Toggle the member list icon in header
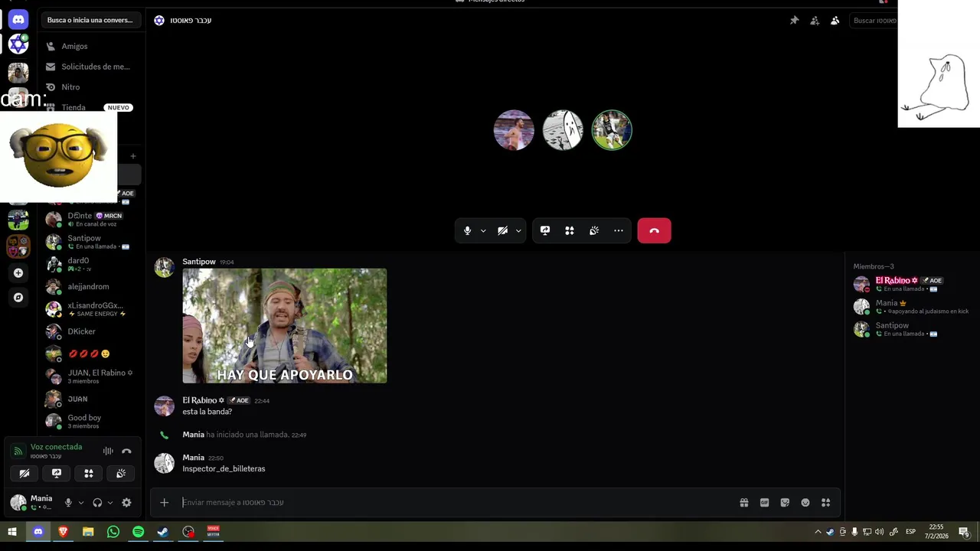 click(x=835, y=21)
